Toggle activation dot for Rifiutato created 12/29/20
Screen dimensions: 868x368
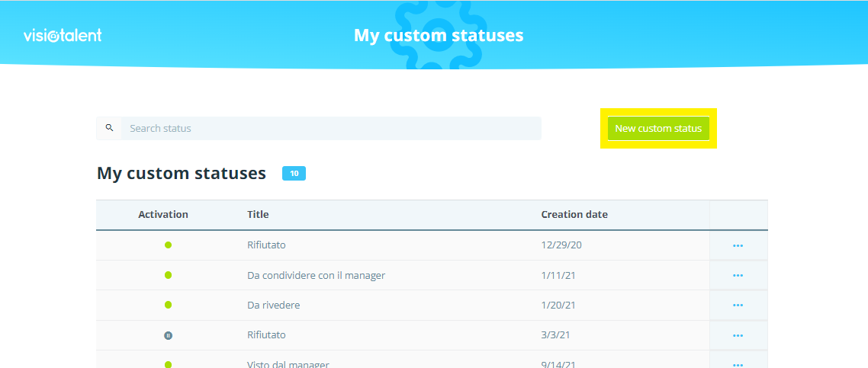click(x=168, y=245)
